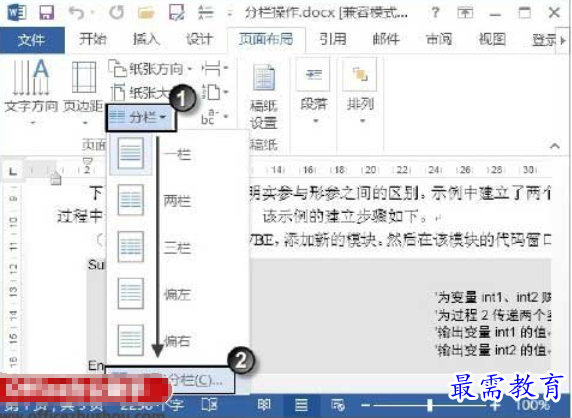Open the hyphenation bc dropdown
572x418 pixels.
(x=214, y=117)
